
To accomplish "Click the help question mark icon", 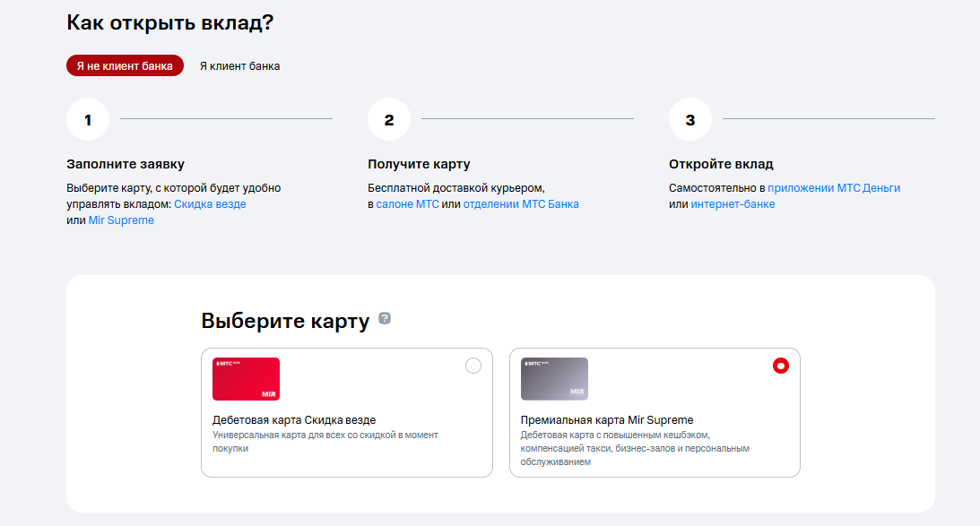I will coord(385,318).
